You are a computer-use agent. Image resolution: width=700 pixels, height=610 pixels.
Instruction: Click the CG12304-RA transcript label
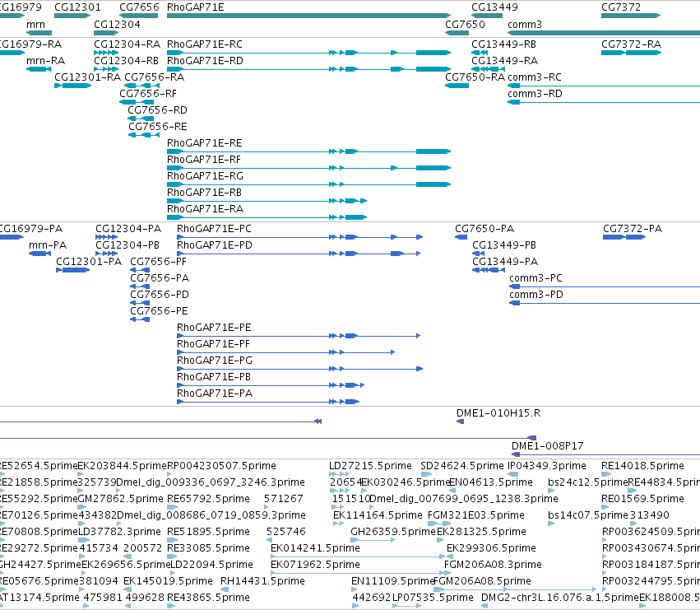click(127, 44)
